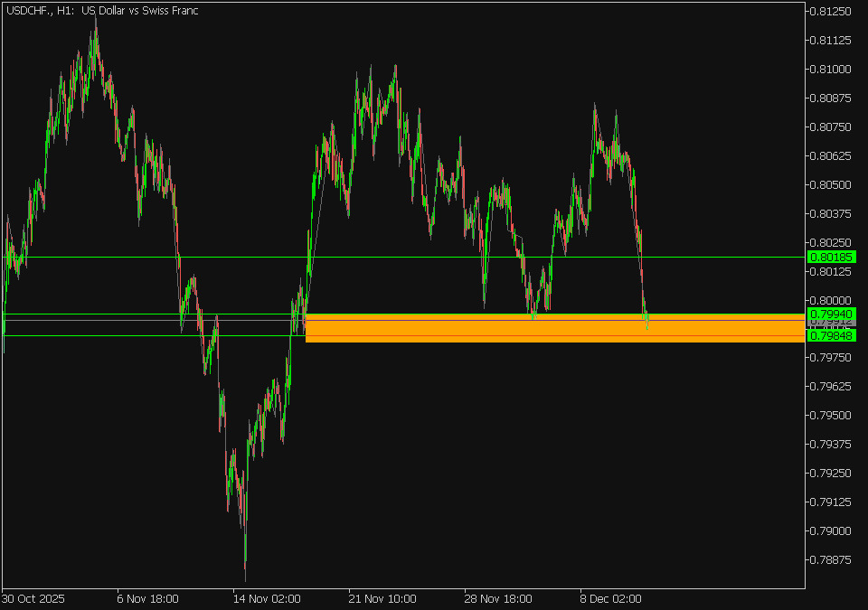
Task: Click the 0.81250 price scale label
Action: pos(830,12)
